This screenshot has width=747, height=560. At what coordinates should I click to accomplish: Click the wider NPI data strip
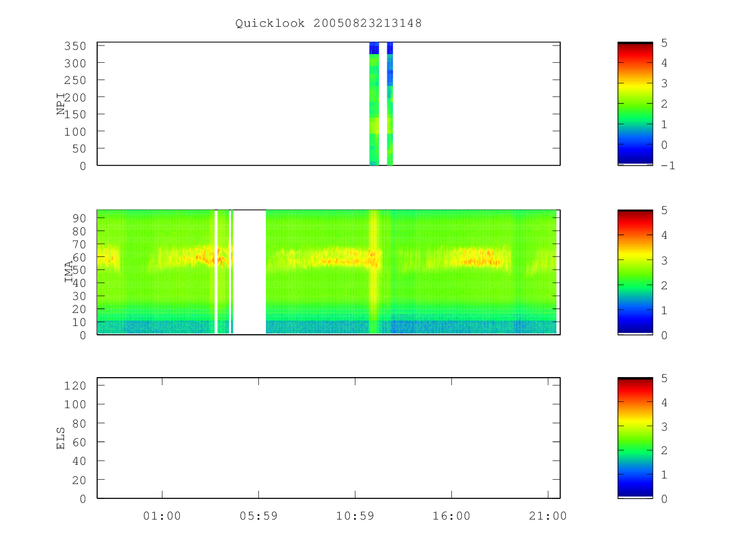tap(374, 104)
